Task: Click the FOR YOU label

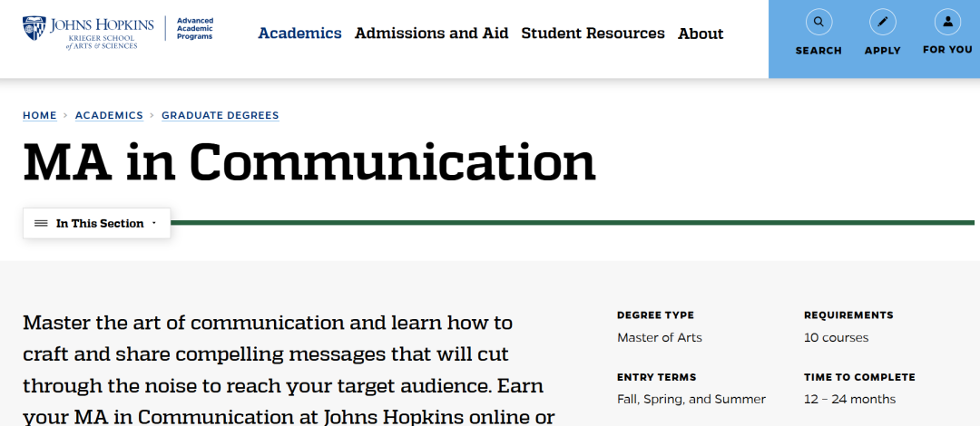Action: point(947,50)
